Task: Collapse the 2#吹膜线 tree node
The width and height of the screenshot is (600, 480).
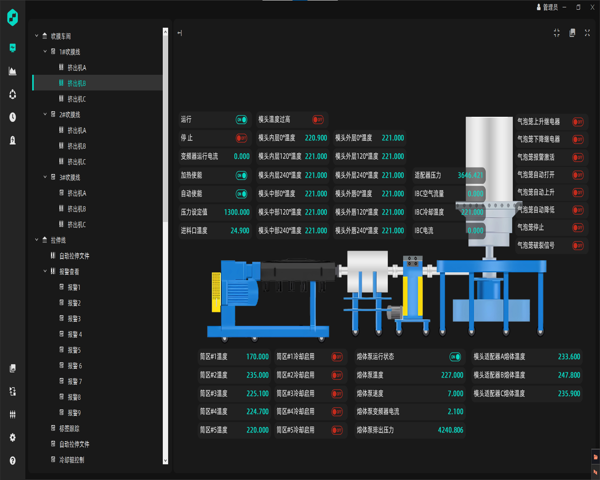Action: [45, 114]
